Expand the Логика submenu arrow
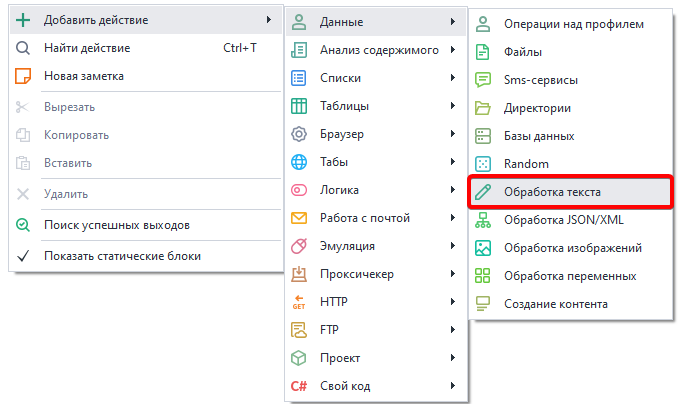 click(452, 190)
